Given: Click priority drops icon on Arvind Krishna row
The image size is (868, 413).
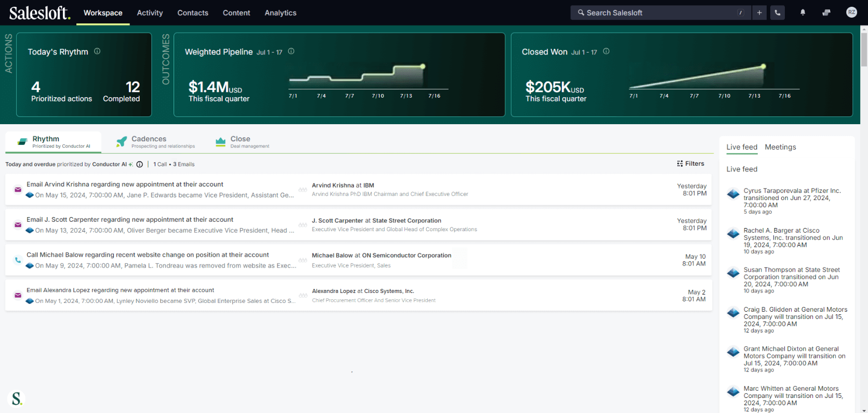Looking at the screenshot, I should [303, 190].
